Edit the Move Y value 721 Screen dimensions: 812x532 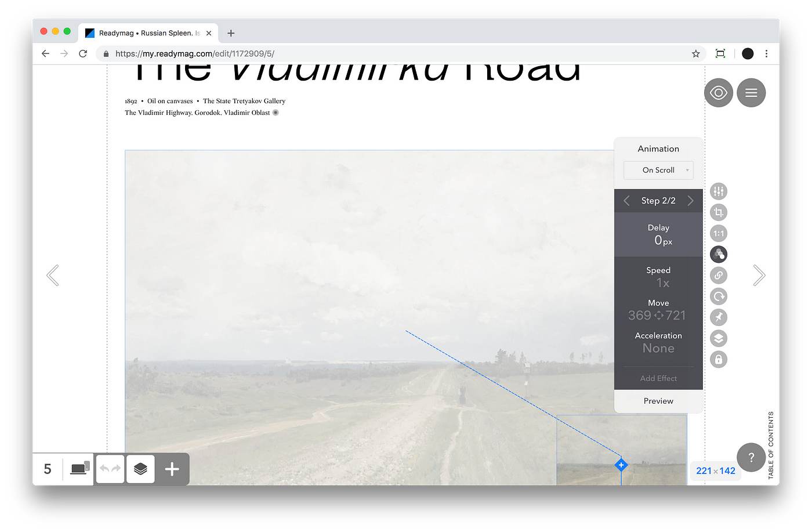click(x=676, y=316)
